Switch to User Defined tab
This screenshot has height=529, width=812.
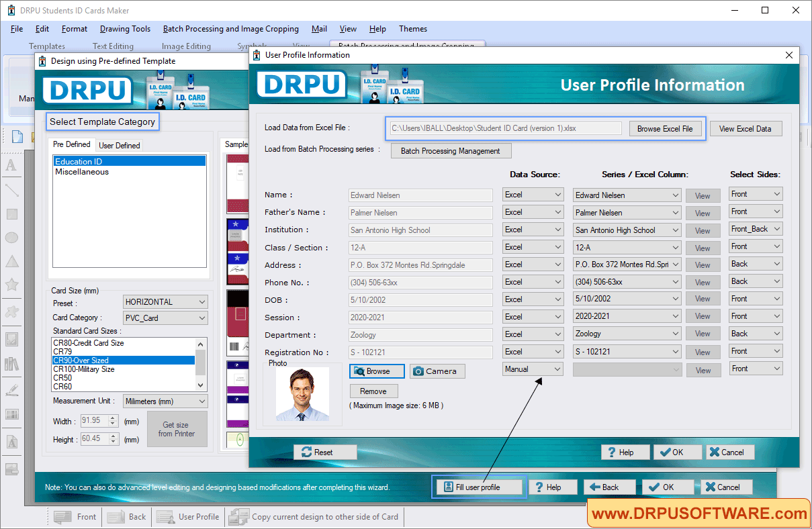point(120,145)
